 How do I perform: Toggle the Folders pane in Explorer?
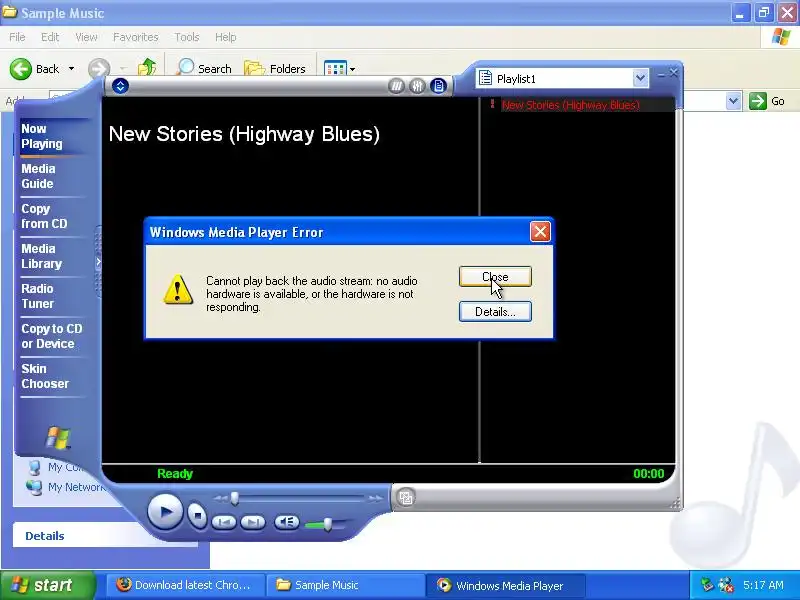pyautogui.click(x=275, y=68)
